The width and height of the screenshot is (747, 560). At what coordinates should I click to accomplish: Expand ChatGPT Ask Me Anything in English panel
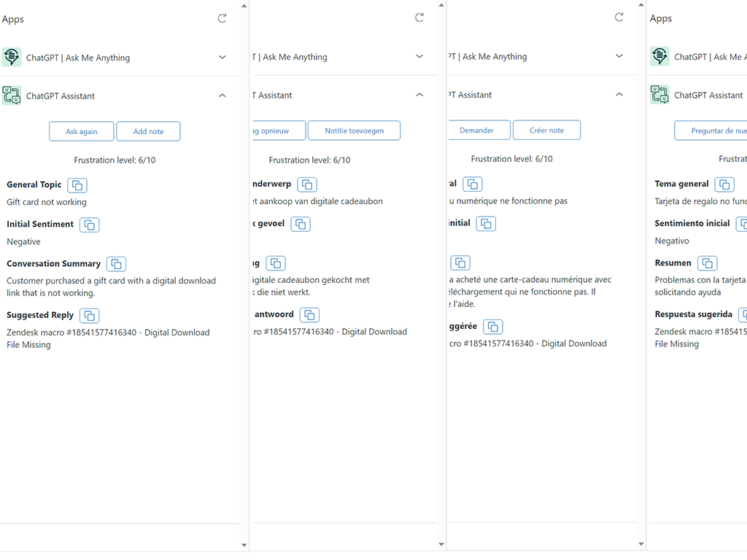(222, 57)
